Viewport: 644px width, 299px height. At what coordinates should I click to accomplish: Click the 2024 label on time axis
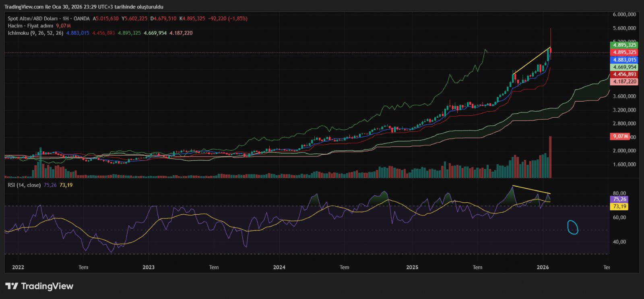(x=279, y=267)
